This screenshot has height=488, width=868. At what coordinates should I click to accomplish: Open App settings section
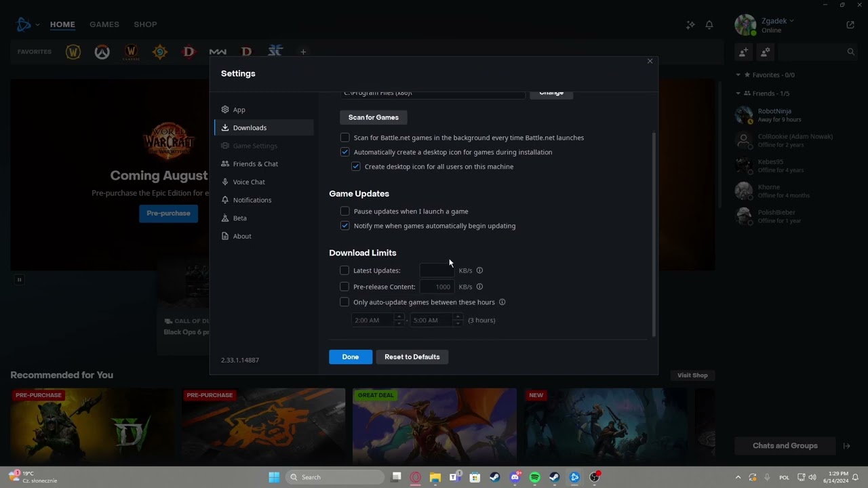click(264, 110)
